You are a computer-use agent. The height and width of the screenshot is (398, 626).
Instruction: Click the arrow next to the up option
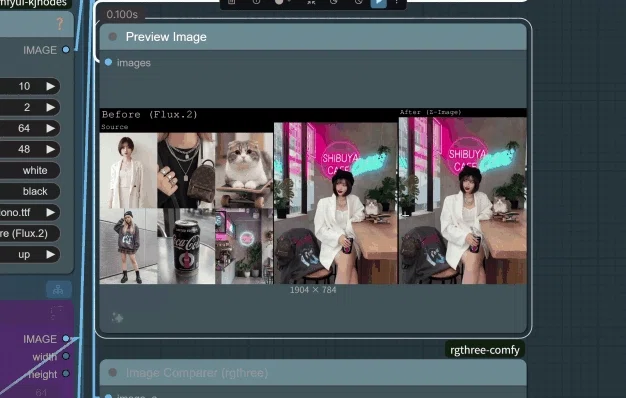tap(51, 255)
